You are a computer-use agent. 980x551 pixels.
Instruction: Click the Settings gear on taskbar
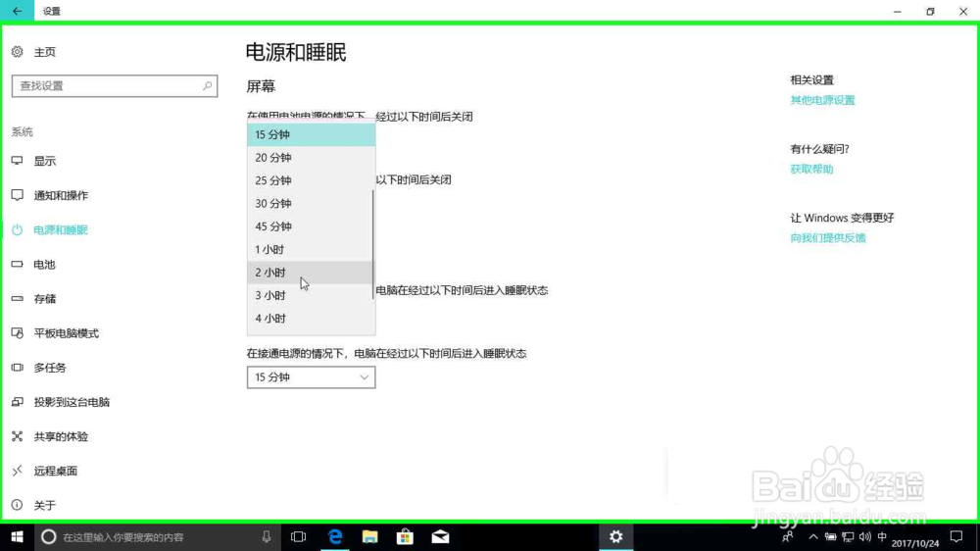click(x=616, y=537)
